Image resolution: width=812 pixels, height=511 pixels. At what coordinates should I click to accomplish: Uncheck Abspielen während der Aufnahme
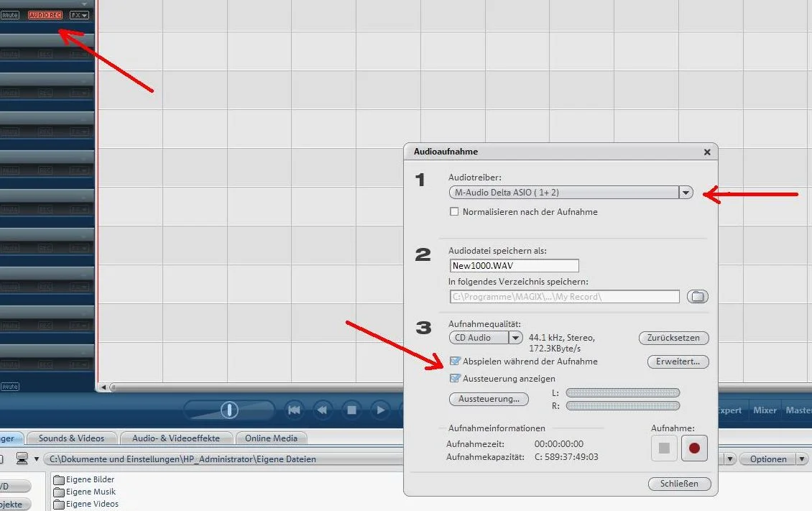click(455, 361)
